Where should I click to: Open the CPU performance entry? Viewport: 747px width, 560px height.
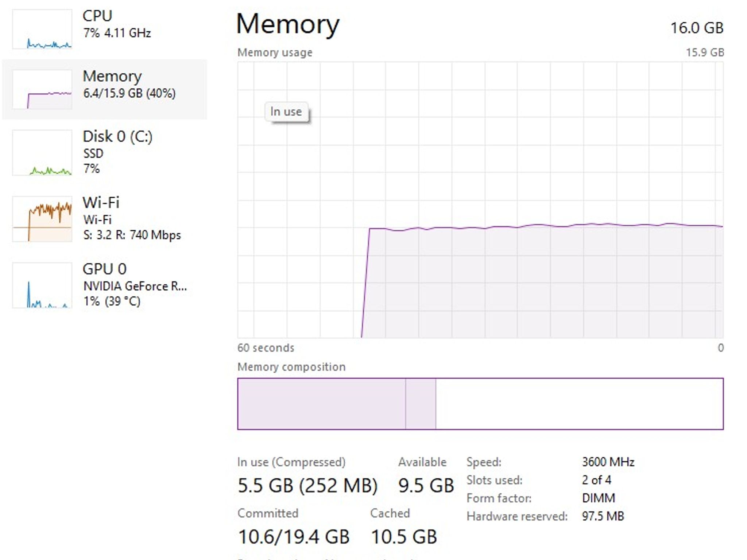(104, 29)
